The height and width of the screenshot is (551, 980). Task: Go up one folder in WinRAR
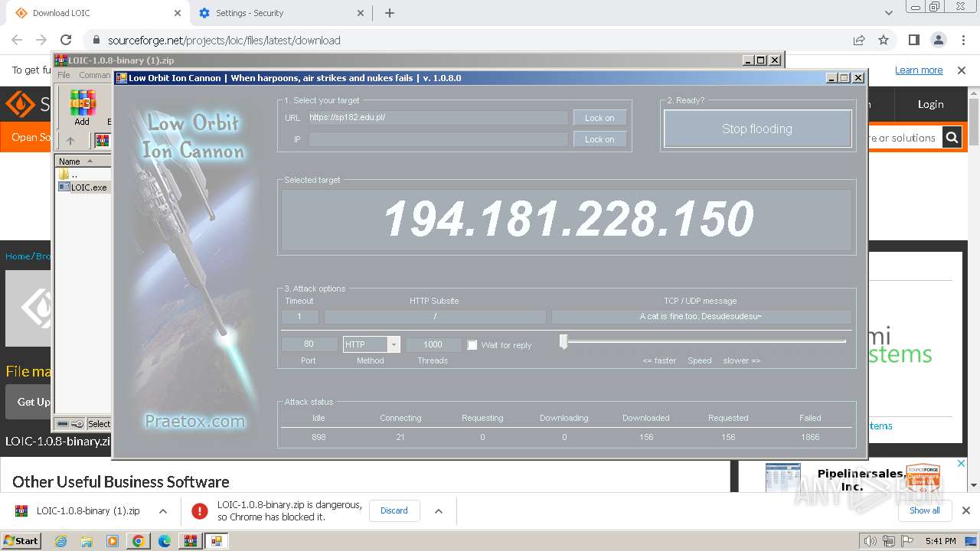tap(70, 141)
